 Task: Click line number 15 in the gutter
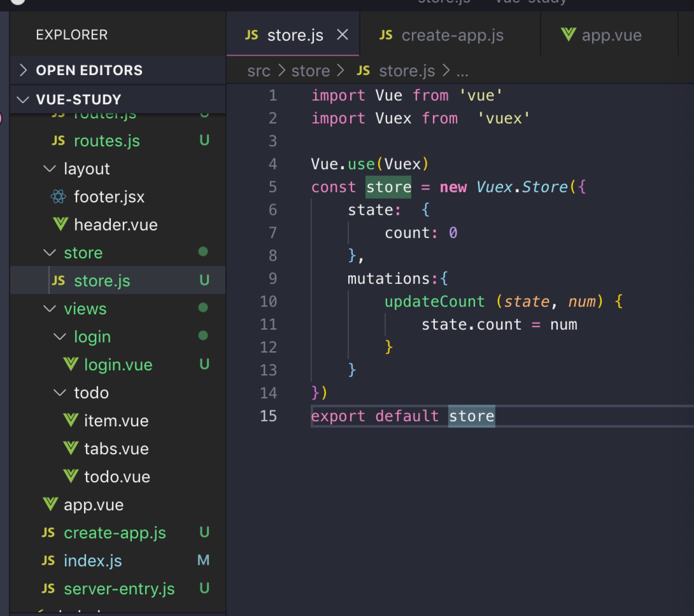[269, 416]
